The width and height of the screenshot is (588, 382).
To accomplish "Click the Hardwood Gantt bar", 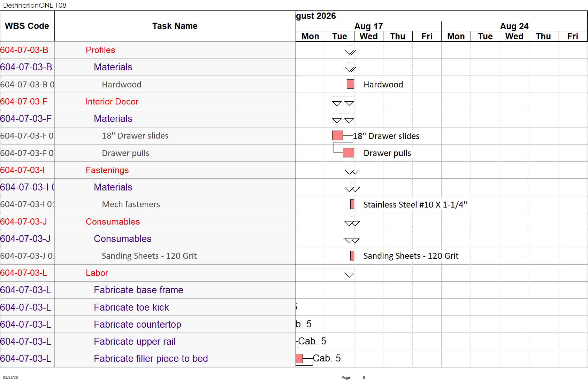I will click(x=351, y=84).
